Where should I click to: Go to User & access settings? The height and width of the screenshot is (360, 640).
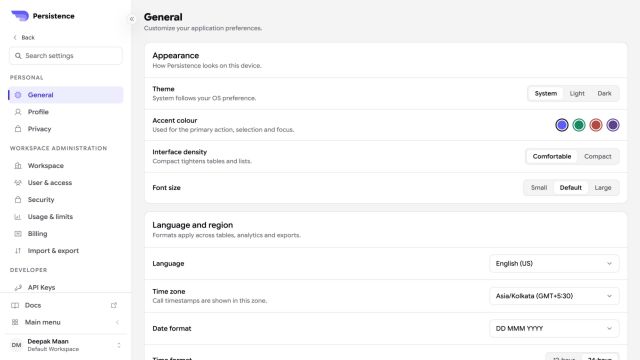pos(66,182)
